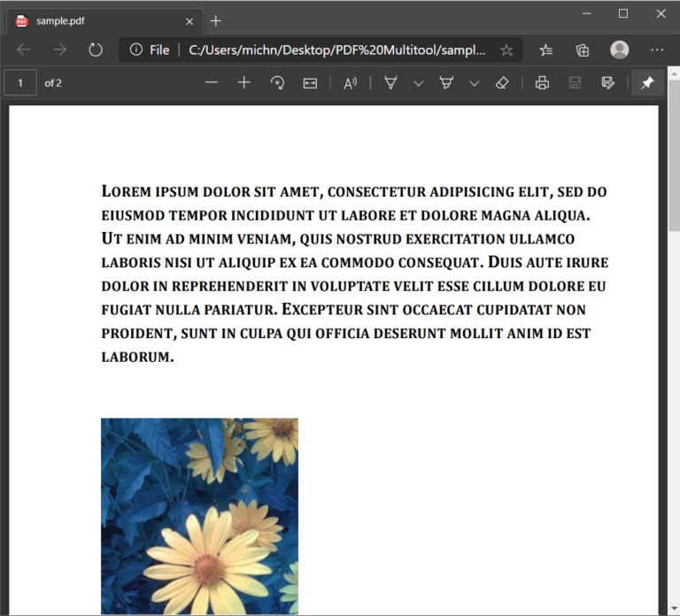Click the Save as icon
The width and height of the screenshot is (680, 616).
tap(608, 83)
